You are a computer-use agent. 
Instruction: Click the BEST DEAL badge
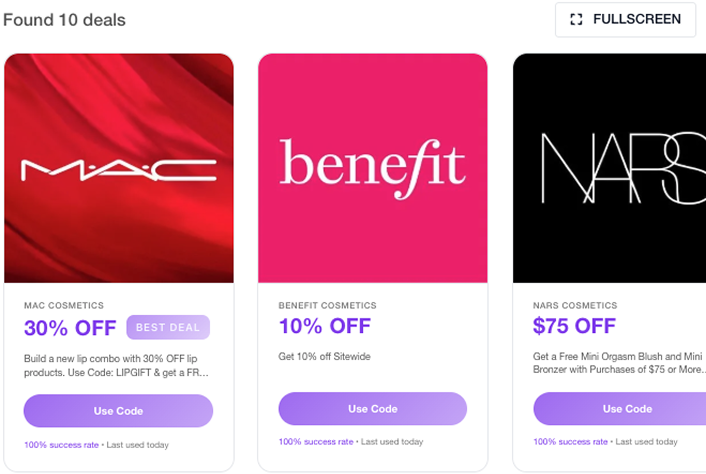(168, 327)
